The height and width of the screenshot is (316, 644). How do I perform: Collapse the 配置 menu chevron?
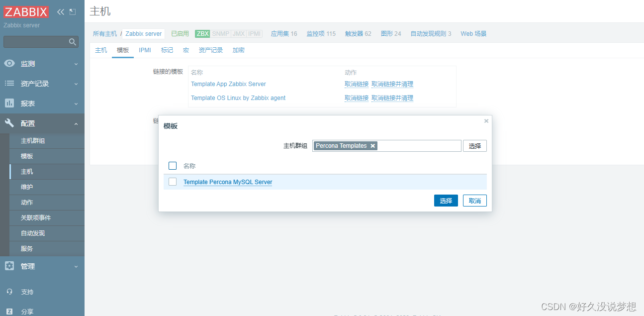point(76,123)
